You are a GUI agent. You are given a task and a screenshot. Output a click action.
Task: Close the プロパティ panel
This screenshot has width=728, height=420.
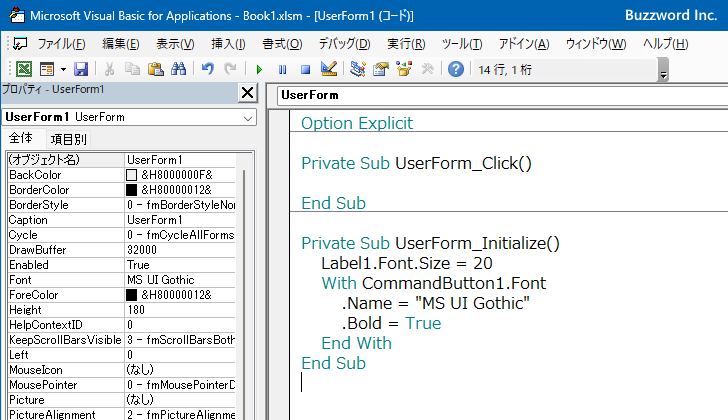247,93
